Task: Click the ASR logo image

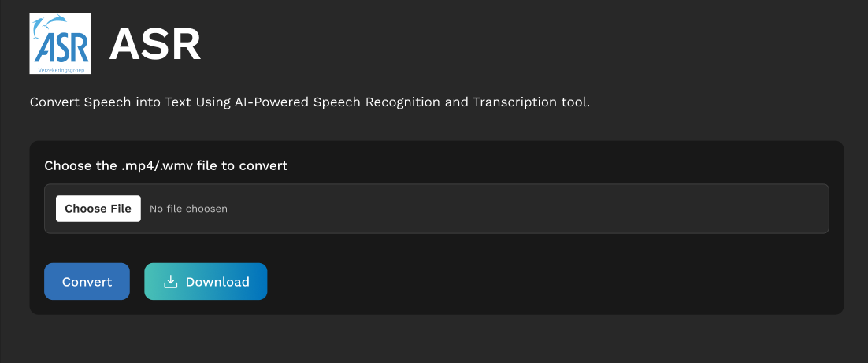Action: [60, 44]
